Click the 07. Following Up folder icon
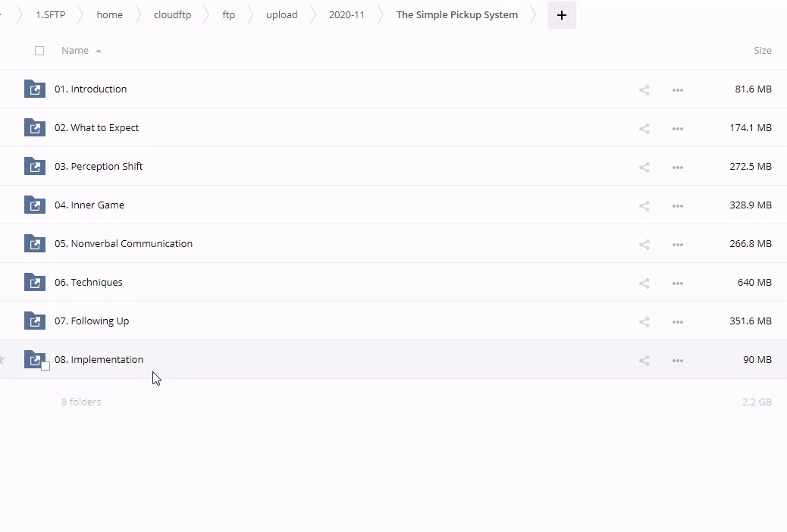Image resolution: width=787 pixels, height=532 pixels. [34, 321]
